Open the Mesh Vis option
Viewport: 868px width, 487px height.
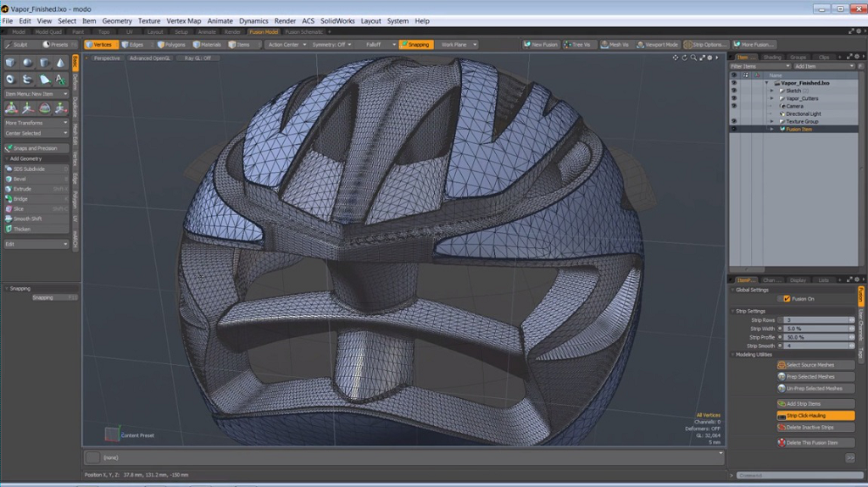[615, 44]
